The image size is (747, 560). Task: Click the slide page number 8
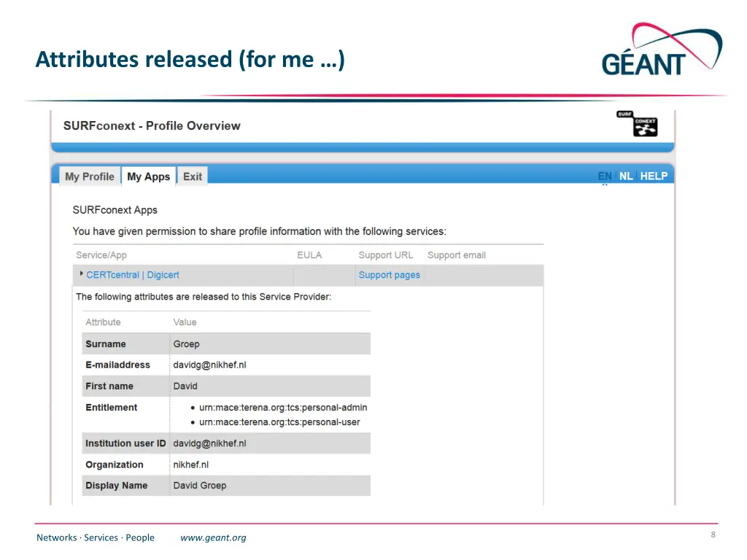(x=713, y=534)
